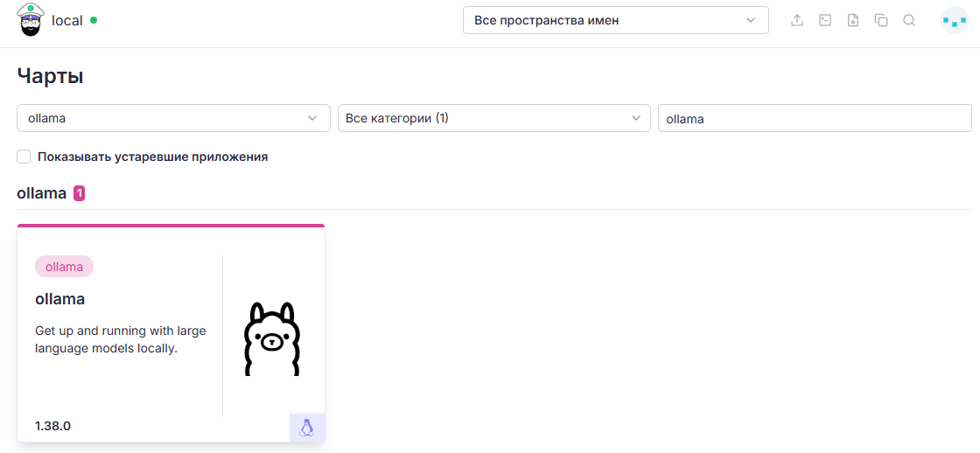The width and height of the screenshot is (980, 453).
Task: Click the chart description 'Get up and running'
Action: click(121, 339)
